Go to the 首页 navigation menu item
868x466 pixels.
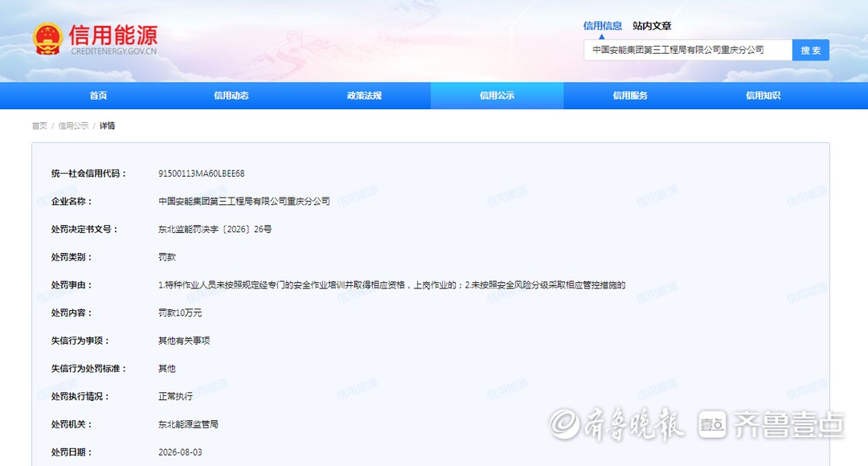[x=99, y=96]
